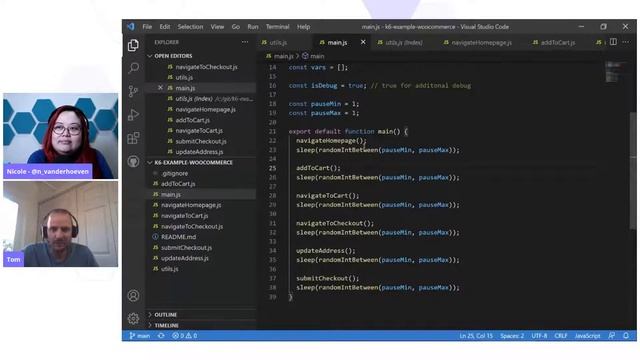Open the Edit menu
The image size is (640, 360).
click(165, 27)
